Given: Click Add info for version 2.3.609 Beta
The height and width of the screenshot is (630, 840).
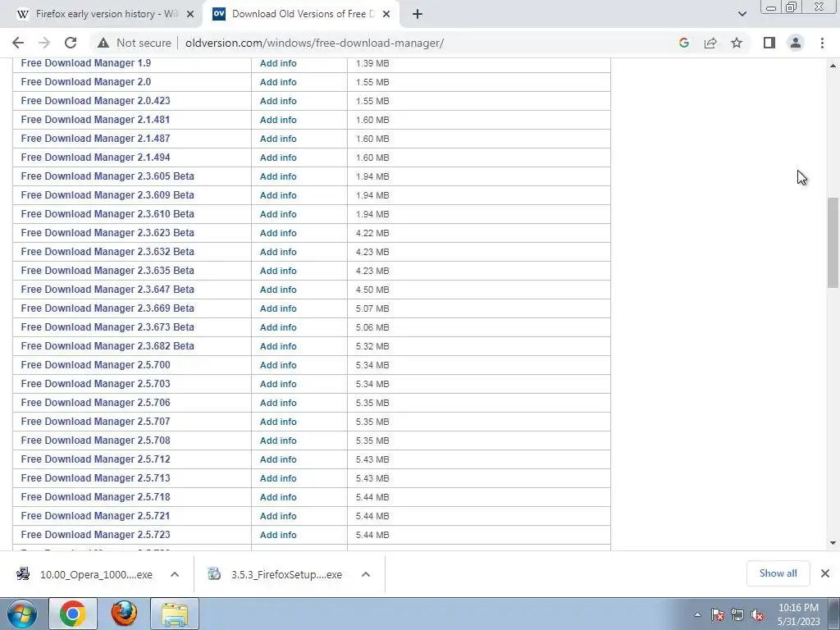Looking at the screenshot, I should (278, 195).
